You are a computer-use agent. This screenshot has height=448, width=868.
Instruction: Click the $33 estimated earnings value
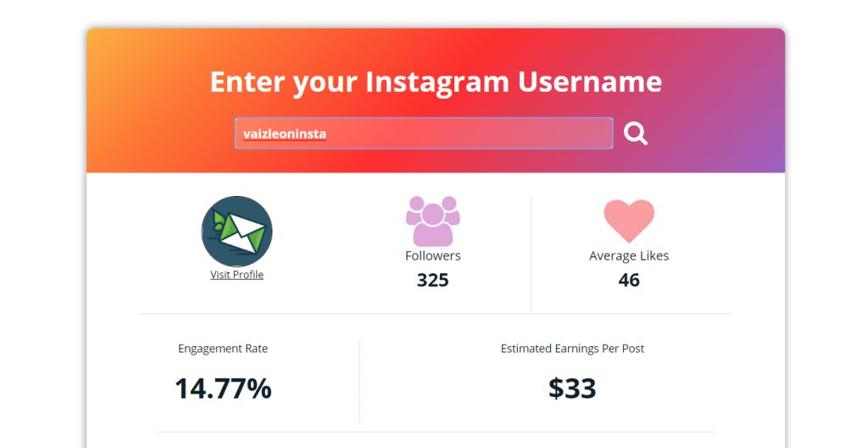[572, 388]
